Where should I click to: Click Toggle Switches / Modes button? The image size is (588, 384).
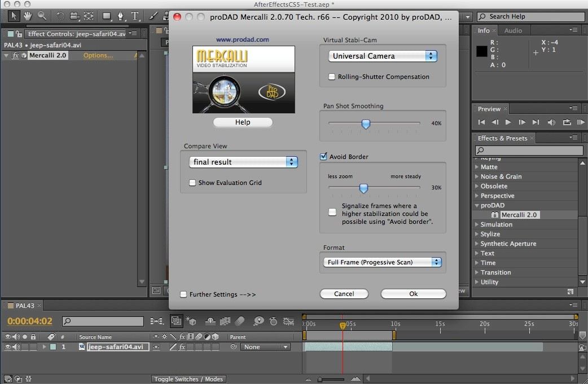click(x=188, y=379)
